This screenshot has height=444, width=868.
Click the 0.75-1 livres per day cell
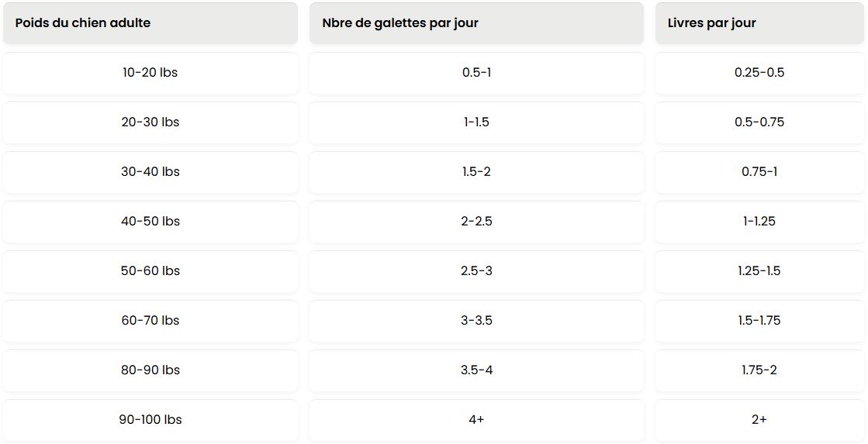(x=759, y=172)
